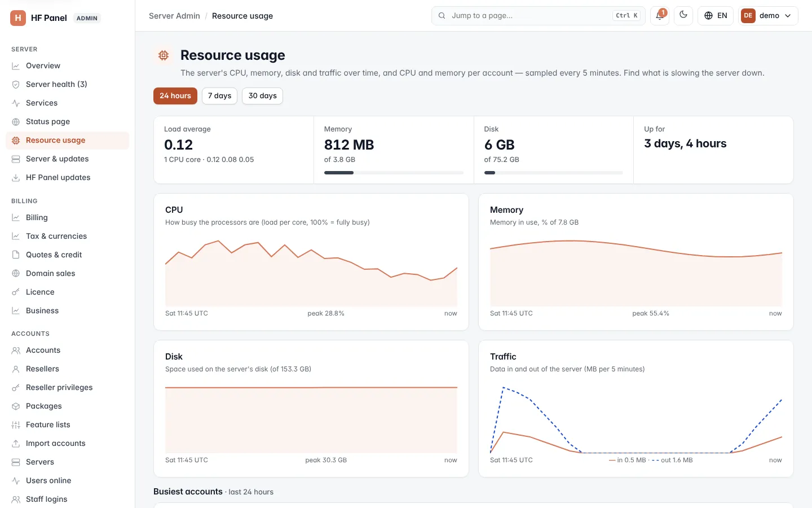
Task: Click the "peak 28.8%" CPU label
Action: (x=326, y=314)
